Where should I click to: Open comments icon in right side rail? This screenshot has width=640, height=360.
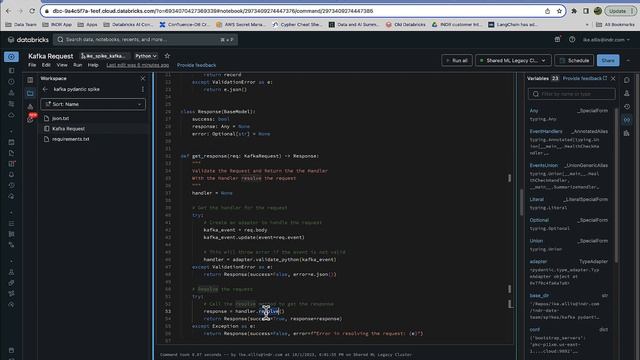coord(627,80)
